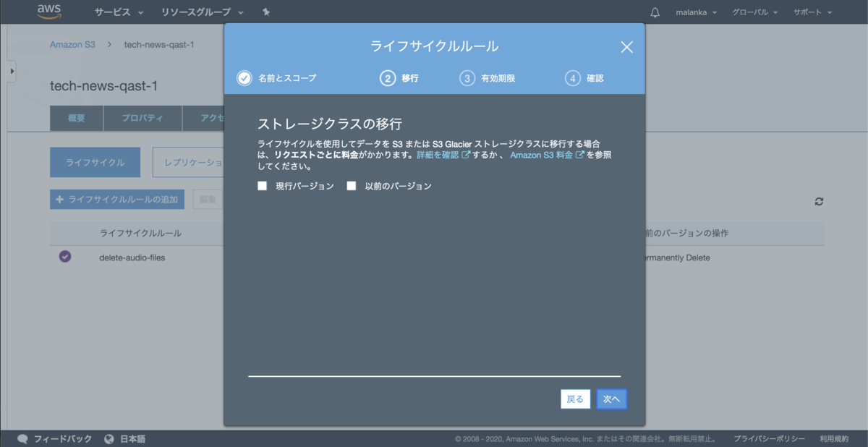
Task: Click the AWS logo home icon
Action: [x=49, y=12]
